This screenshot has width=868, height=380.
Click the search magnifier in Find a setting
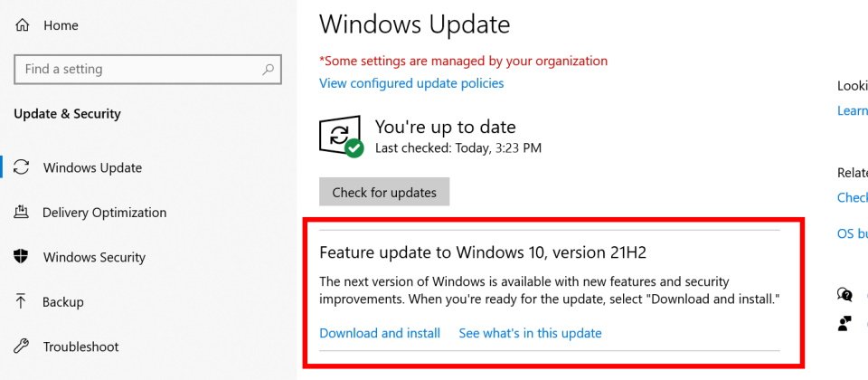click(268, 70)
